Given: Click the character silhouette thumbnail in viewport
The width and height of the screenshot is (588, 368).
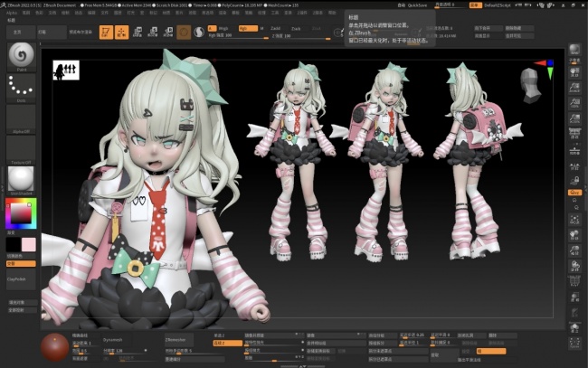Looking at the screenshot, I should [x=66, y=71].
